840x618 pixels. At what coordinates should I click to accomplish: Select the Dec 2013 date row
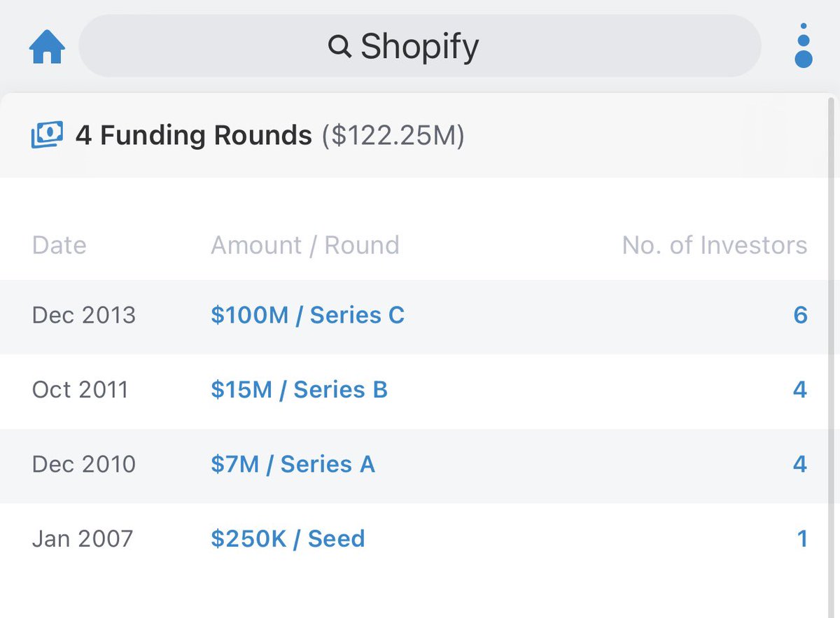pyautogui.click(x=84, y=315)
